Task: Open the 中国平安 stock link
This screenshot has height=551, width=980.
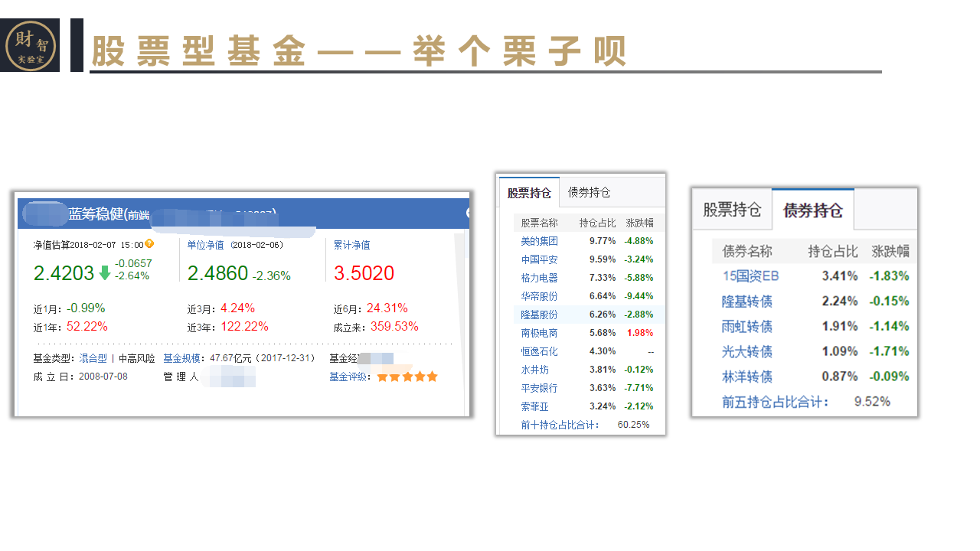Action: click(x=539, y=259)
